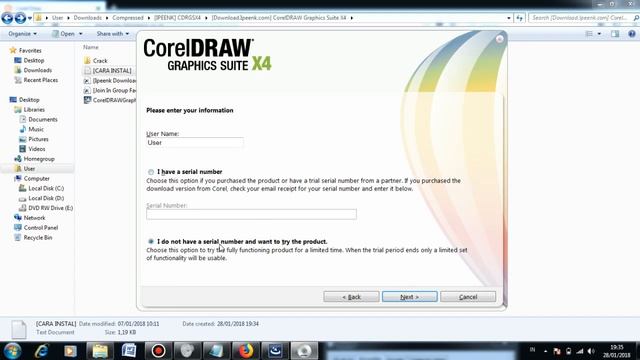Viewport: 640px width, 360px height.
Task: Click the Name column header
Action: 91,47
